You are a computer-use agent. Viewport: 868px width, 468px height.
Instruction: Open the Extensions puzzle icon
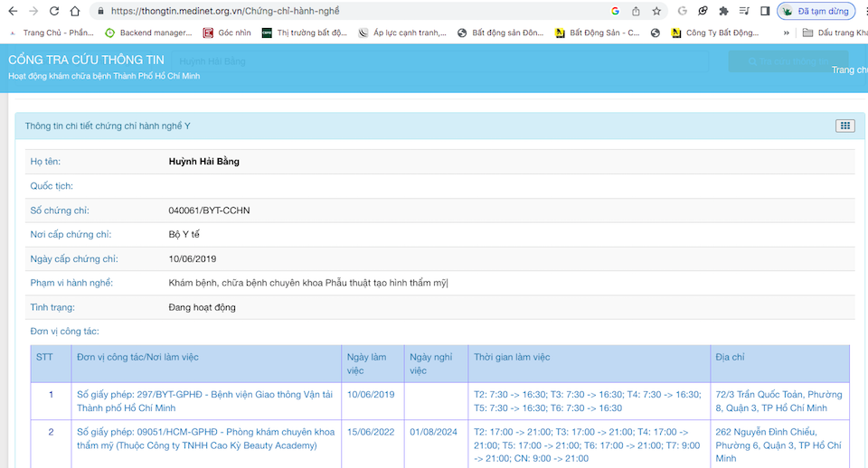[723, 11]
